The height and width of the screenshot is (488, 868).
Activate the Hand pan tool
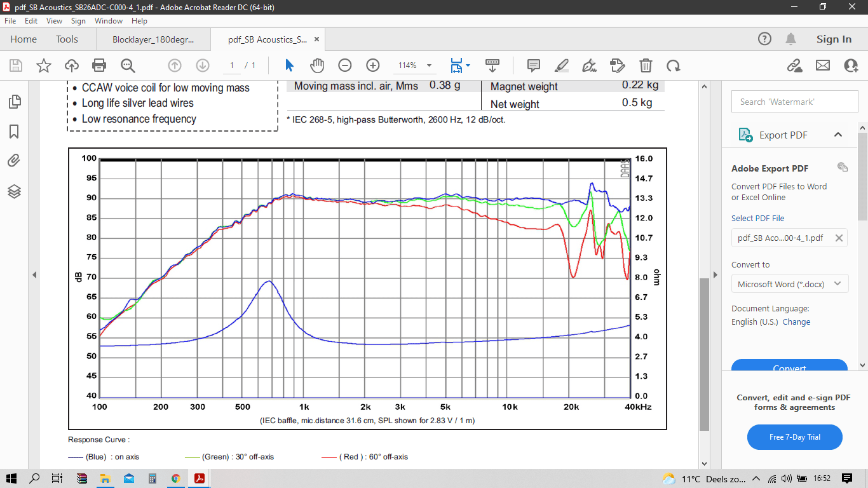[x=317, y=65]
